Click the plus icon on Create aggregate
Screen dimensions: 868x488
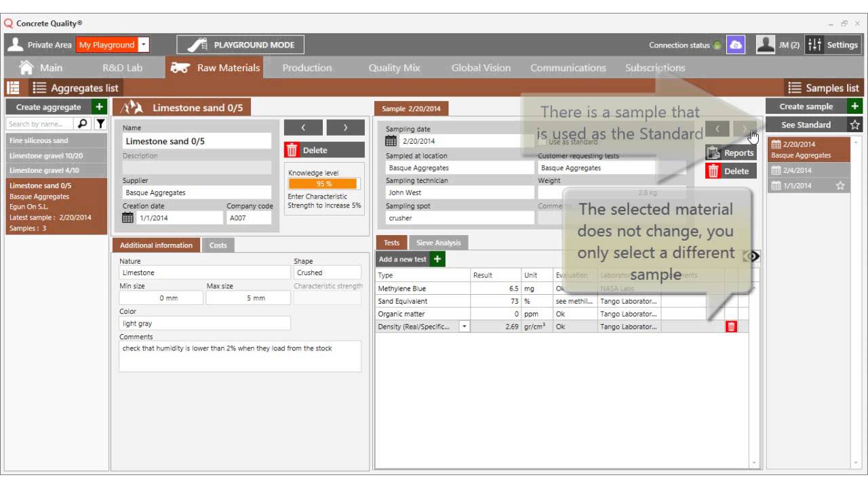point(100,107)
